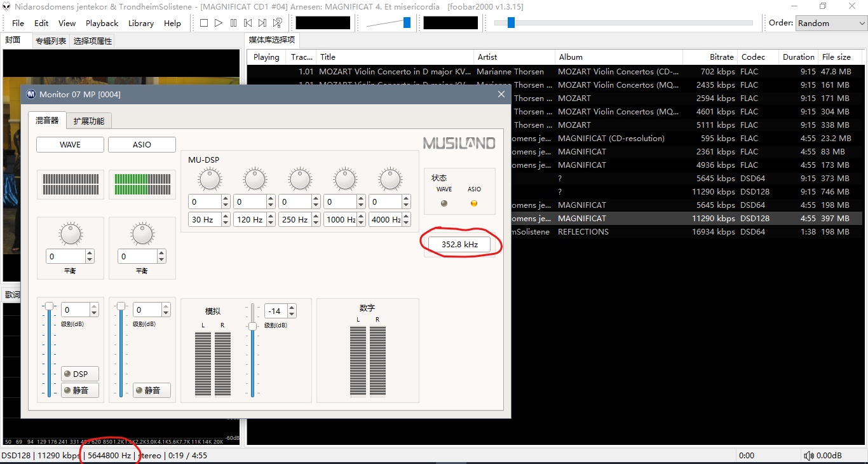Increase the analog level -14 stepper

[292, 308]
